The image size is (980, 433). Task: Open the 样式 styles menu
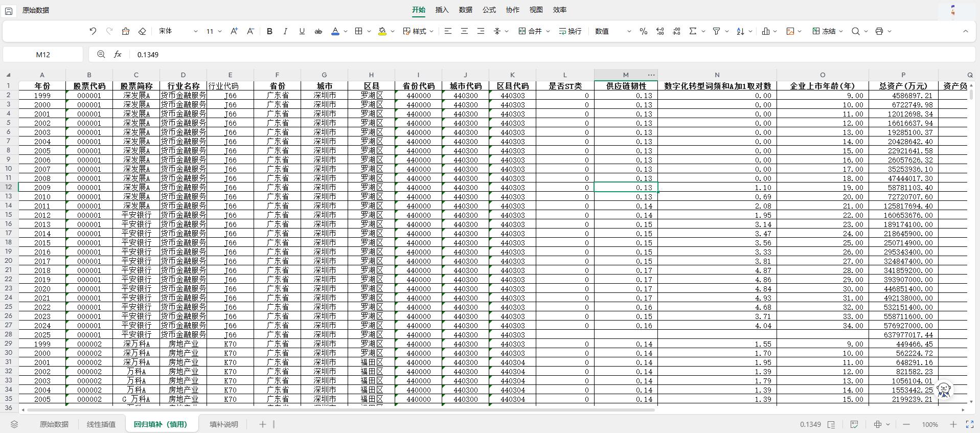point(418,31)
